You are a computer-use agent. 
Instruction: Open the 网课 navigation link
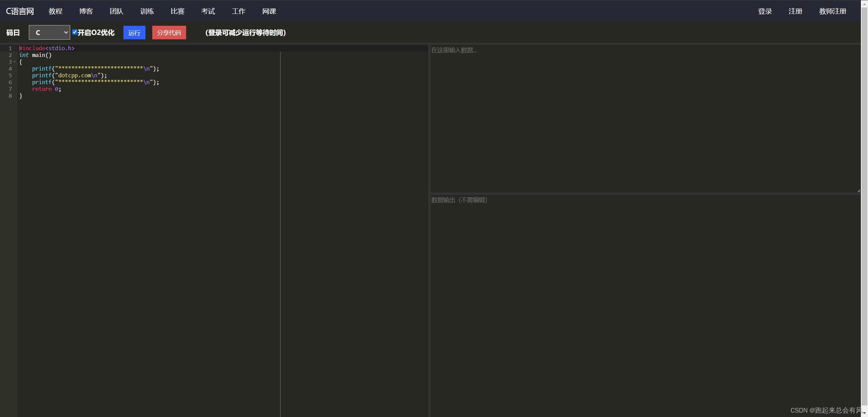click(x=269, y=11)
